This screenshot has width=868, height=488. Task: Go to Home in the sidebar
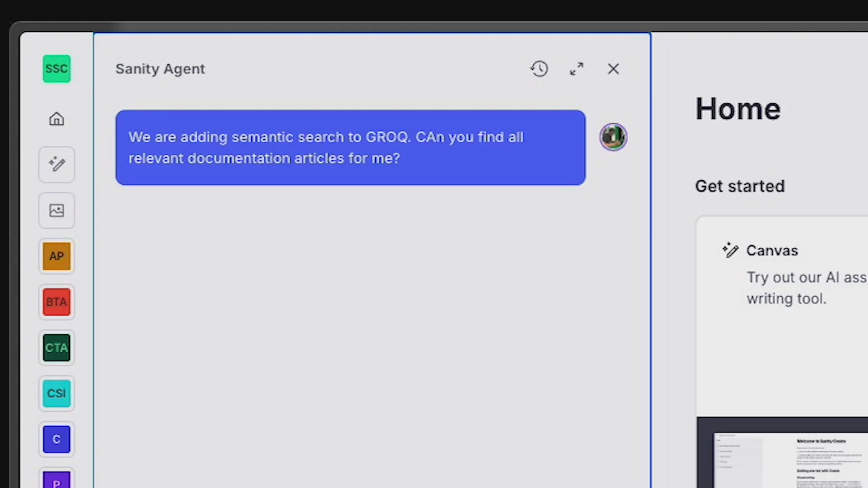point(56,119)
